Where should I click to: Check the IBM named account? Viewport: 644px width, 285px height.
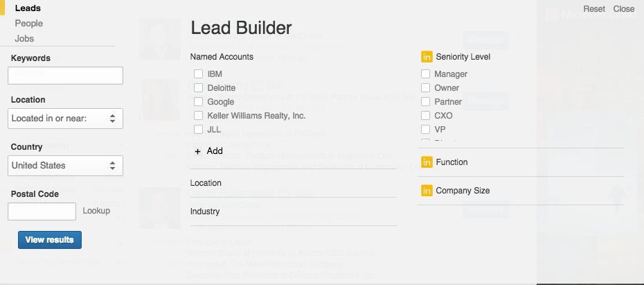click(198, 74)
